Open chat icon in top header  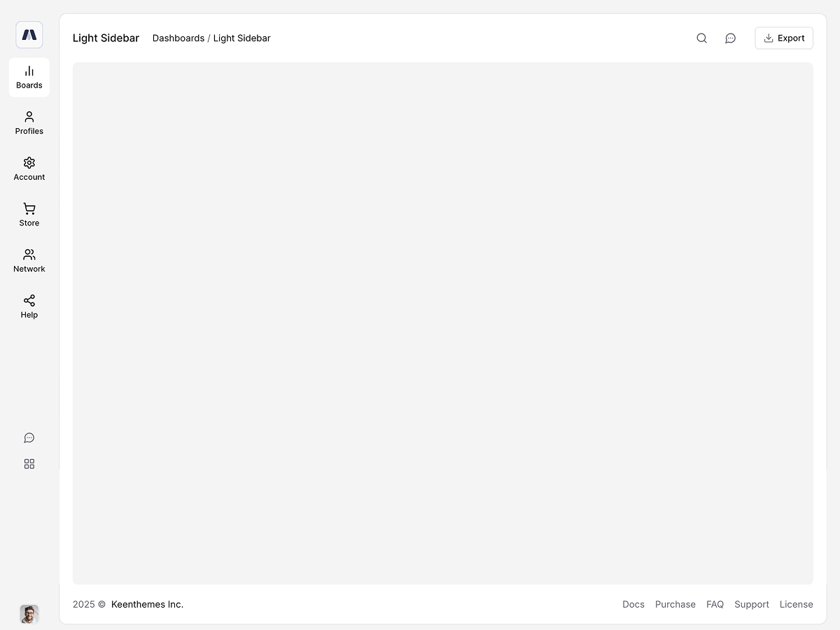730,38
